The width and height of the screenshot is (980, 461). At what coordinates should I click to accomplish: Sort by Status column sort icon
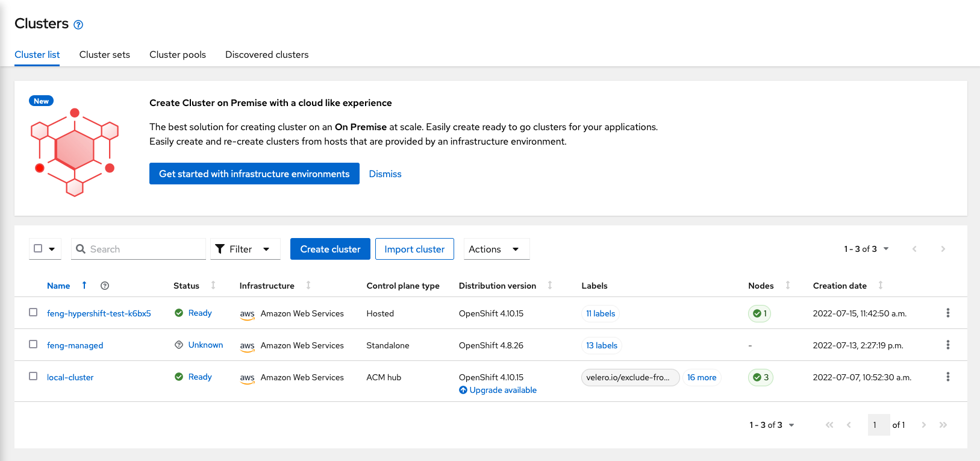(x=213, y=285)
